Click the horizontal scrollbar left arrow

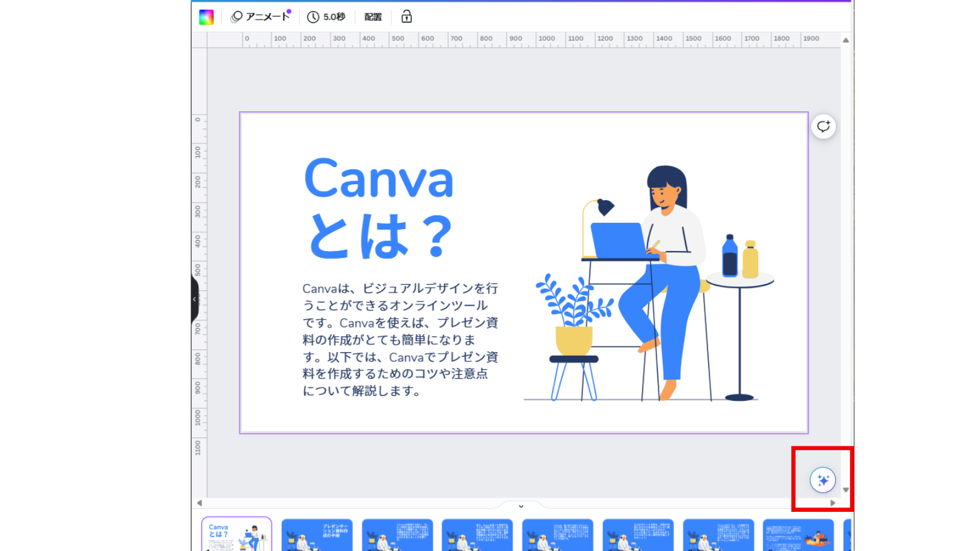[x=199, y=503]
